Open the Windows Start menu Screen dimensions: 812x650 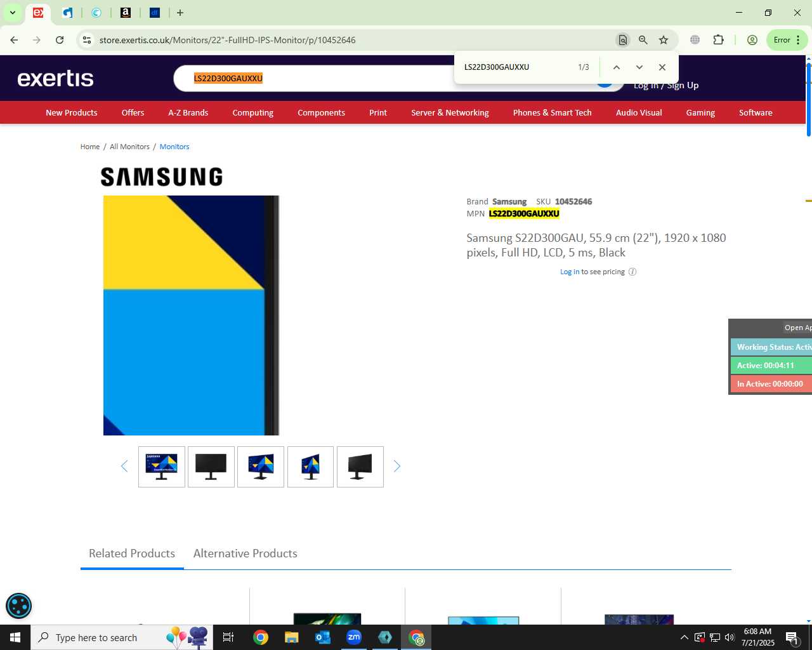[x=15, y=637]
